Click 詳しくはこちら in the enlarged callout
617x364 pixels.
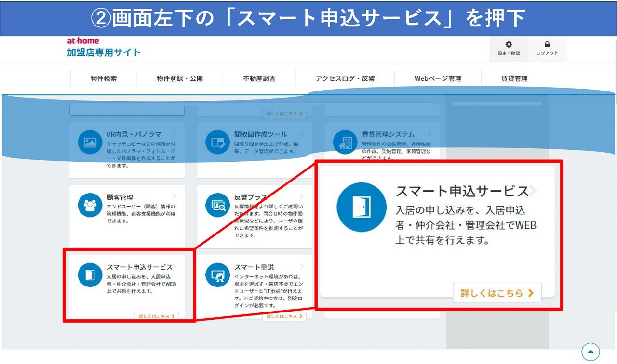pyautogui.click(x=497, y=293)
